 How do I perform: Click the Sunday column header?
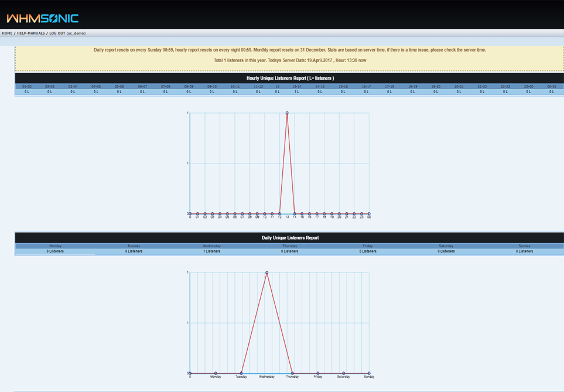(524, 246)
